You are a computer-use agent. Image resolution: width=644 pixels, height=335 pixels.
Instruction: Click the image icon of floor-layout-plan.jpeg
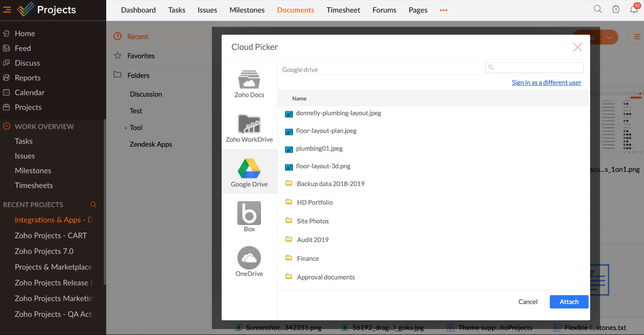289,132
